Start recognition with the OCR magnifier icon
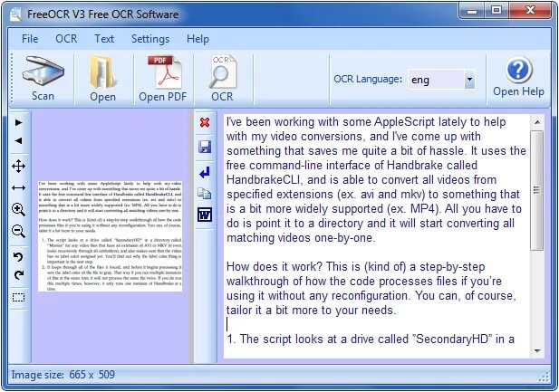The height and width of the screenshot is (392, 559). coord(223,72)
